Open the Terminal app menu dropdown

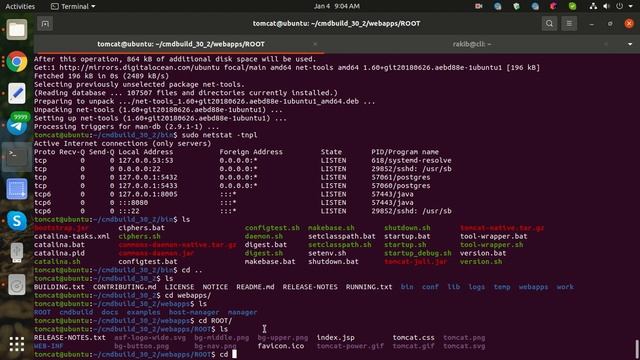pyautogui.click(x=73, y=6)
